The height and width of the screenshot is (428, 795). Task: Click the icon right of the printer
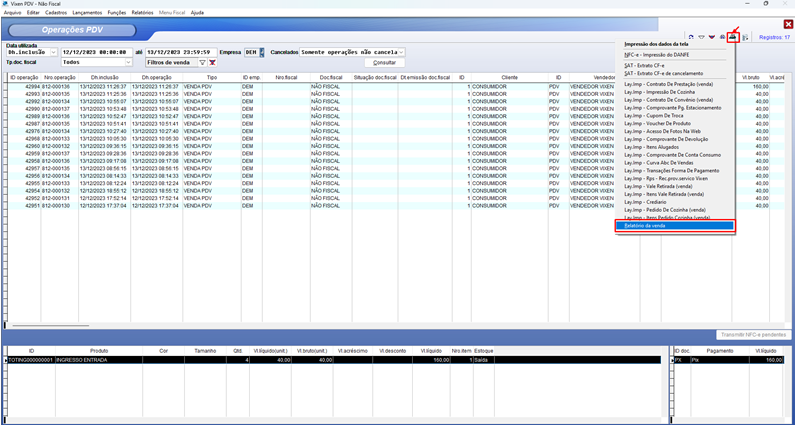[x=745, y=37]
